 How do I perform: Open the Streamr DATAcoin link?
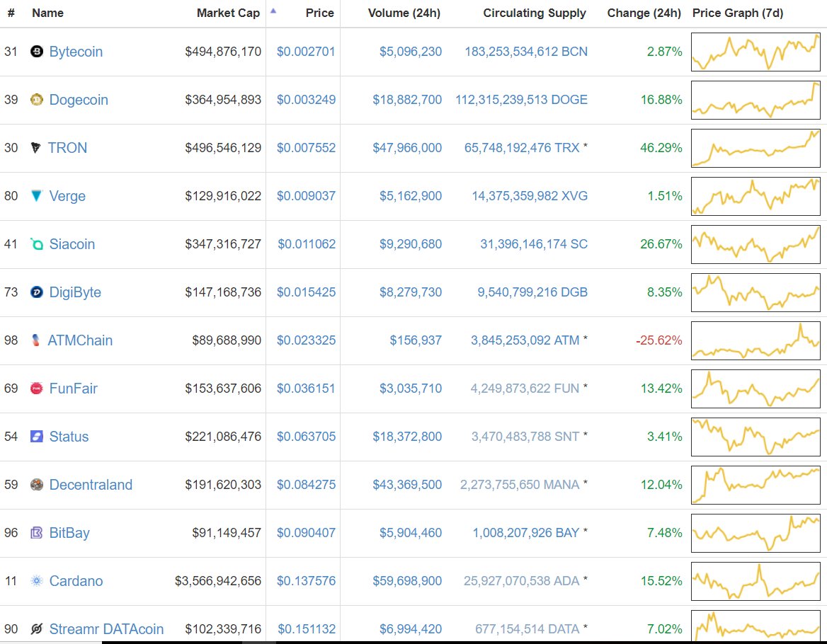click(x=106, y=628)
